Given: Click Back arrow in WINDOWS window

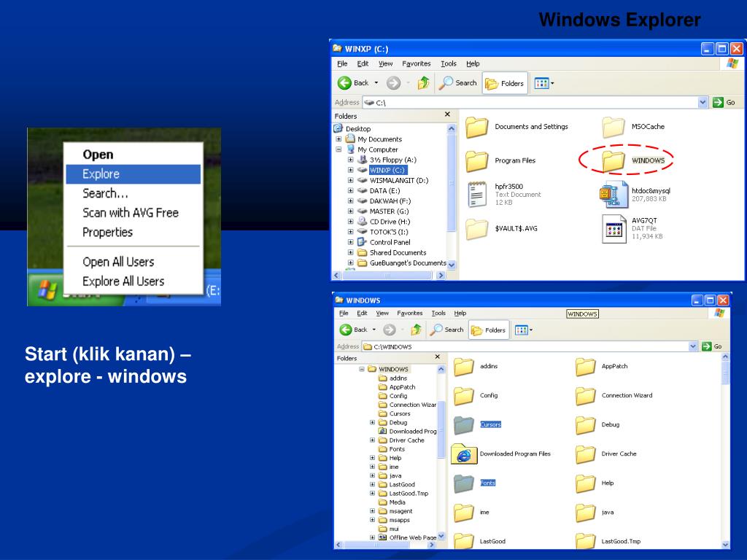Looking at the screenshot, I should click(x=346, y=330).
